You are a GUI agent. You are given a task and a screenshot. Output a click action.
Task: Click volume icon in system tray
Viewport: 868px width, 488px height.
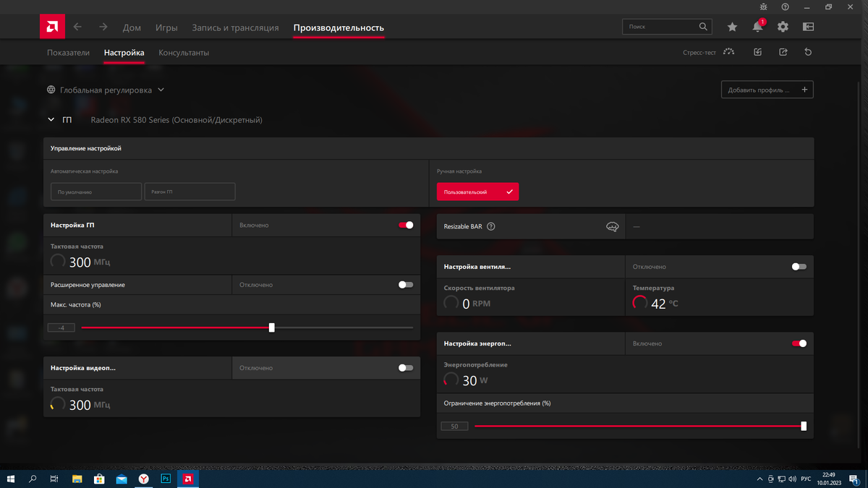[x=791, y=479]
